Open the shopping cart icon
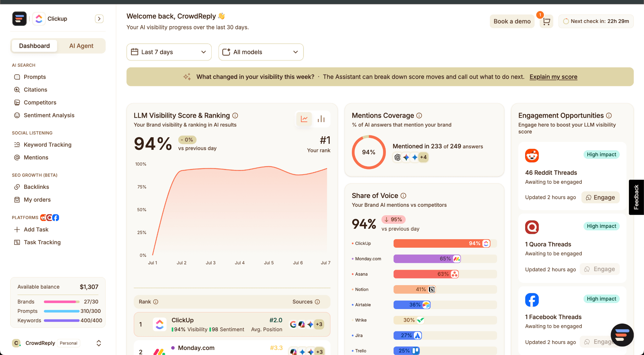This screenshot has height=355, width=644. coord(547,21)
